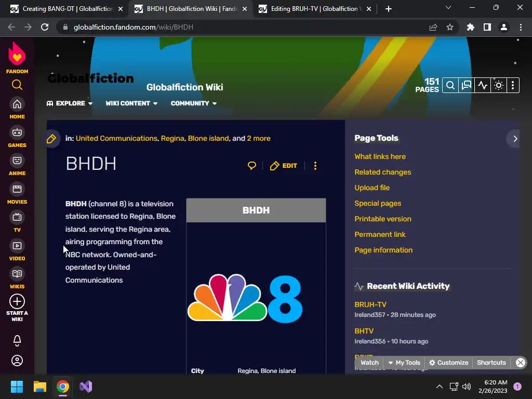The height and width of the screenshot is (399, 532).
Task: Open Page information link
Action: 383,250
